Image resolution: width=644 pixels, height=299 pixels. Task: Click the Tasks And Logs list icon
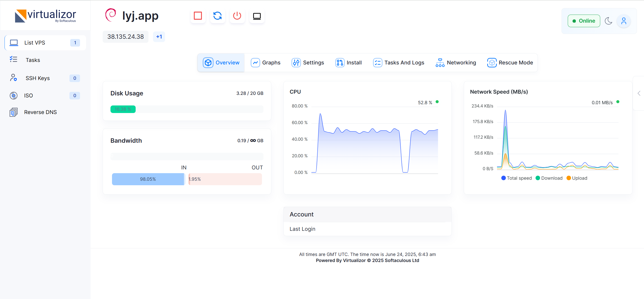tap(377, 63)
